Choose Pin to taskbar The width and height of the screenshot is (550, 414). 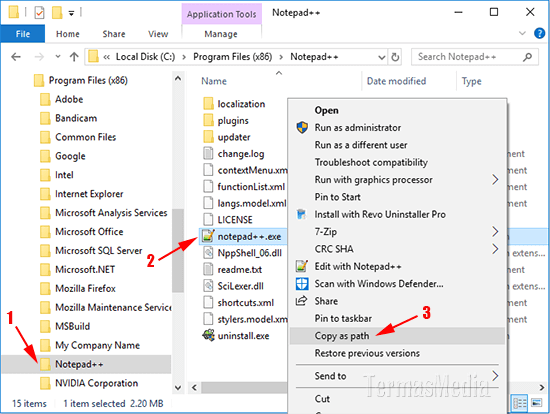pyautogui.click(x=397, y=318)
